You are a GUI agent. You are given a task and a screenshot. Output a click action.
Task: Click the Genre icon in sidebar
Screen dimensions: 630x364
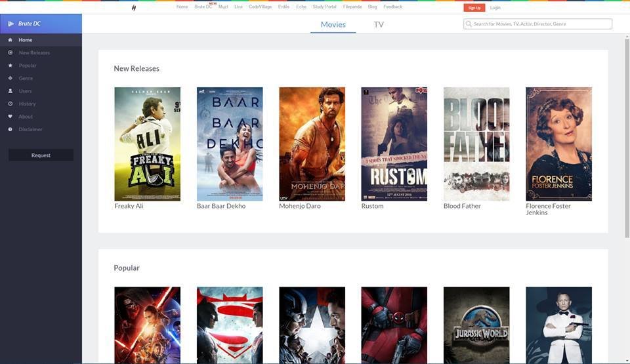pyautogui.click(x=10, y=78)
